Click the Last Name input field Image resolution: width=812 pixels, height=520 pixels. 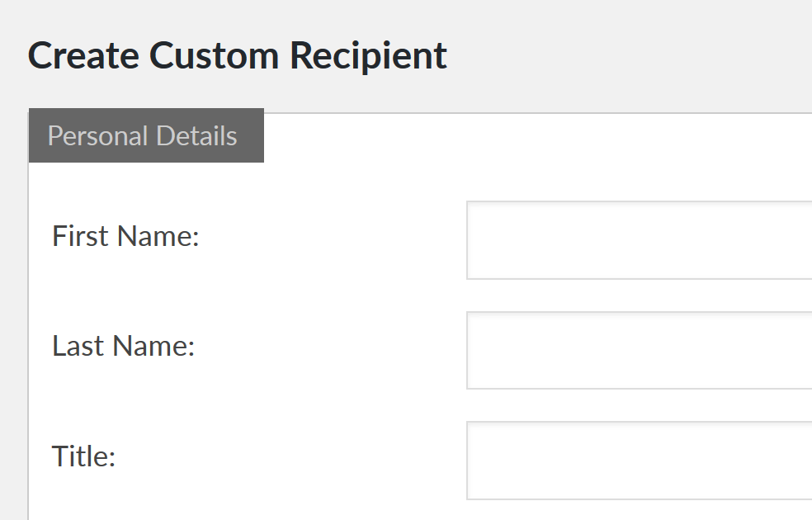coord(639,350)
